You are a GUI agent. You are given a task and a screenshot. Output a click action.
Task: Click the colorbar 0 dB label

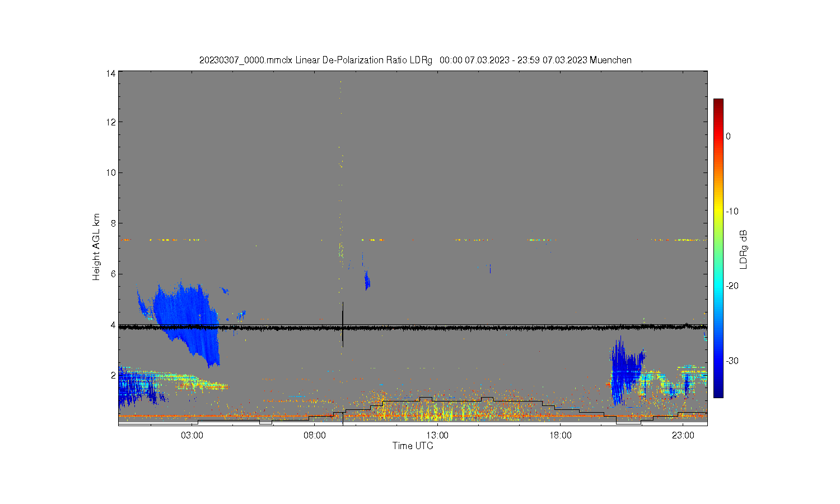[729, 136]
